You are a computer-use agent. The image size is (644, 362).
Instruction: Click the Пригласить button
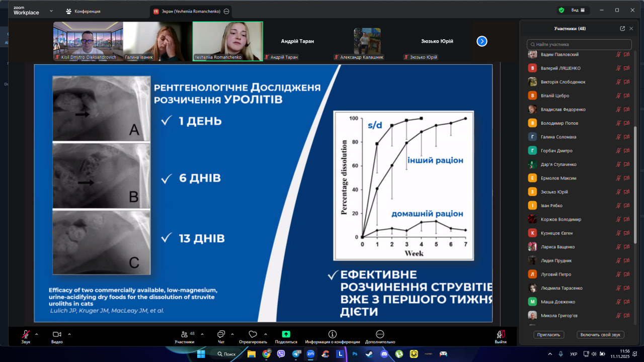pyautogui.click(x=549, y=335)
